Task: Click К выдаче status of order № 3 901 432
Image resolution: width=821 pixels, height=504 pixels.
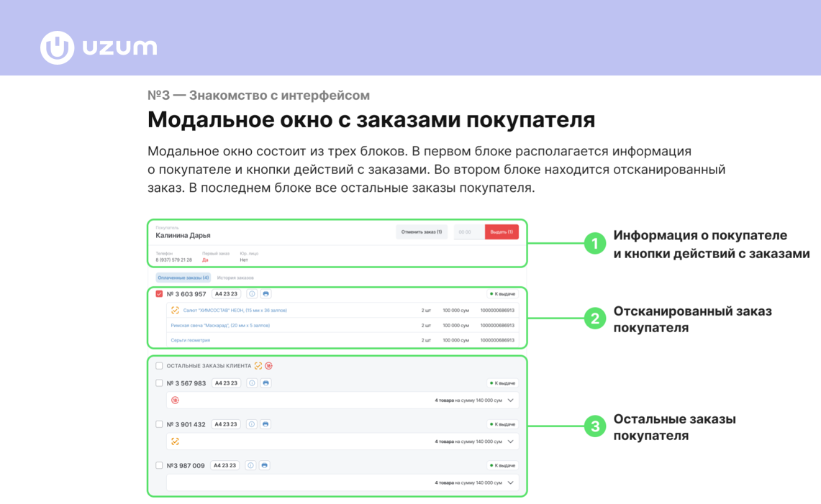Action: 503,424
